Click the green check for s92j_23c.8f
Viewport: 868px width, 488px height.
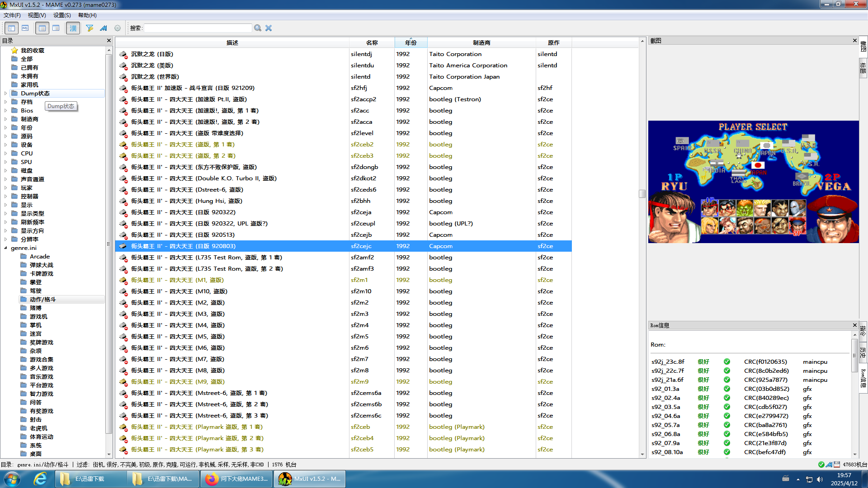727,361
